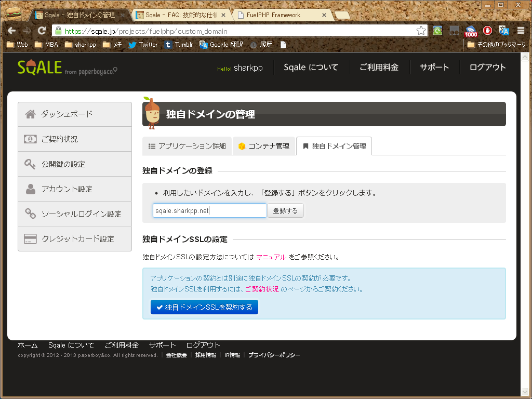
Task: Open ソーシャルログイン設定 in the sidebar
Action: [75, 214]
